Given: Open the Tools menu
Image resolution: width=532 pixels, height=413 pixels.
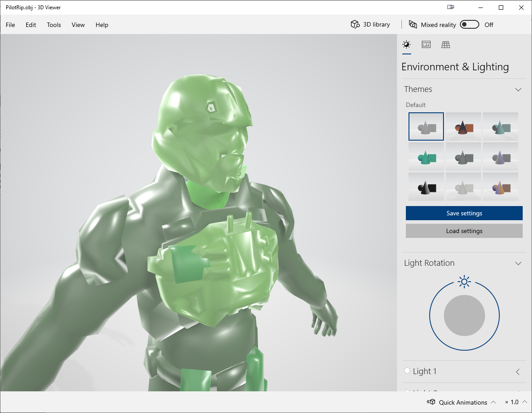Looking at the screenshot, I should (54, 25).
